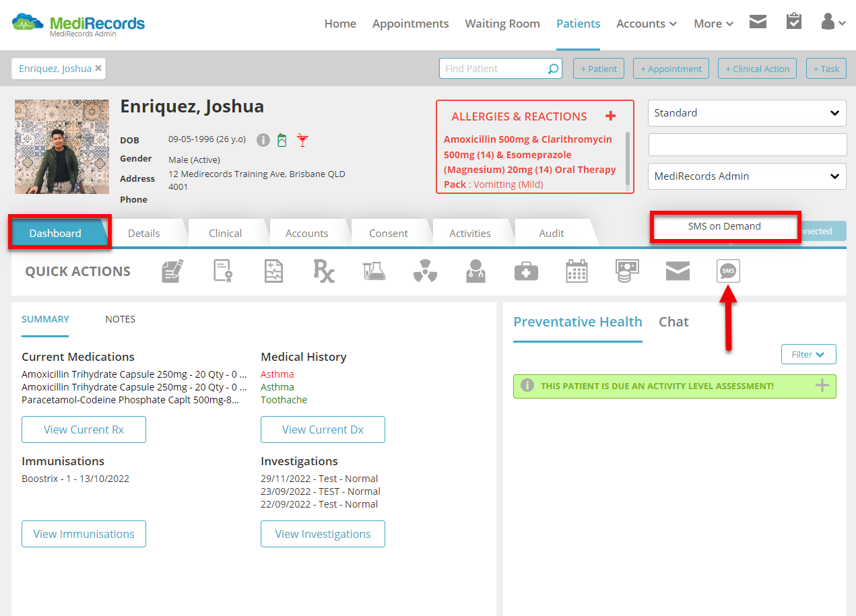The width and height of the screenshot is (856, 616).
Task: Open the calendar appointment quick action
Action: click(x=577, y=271)
